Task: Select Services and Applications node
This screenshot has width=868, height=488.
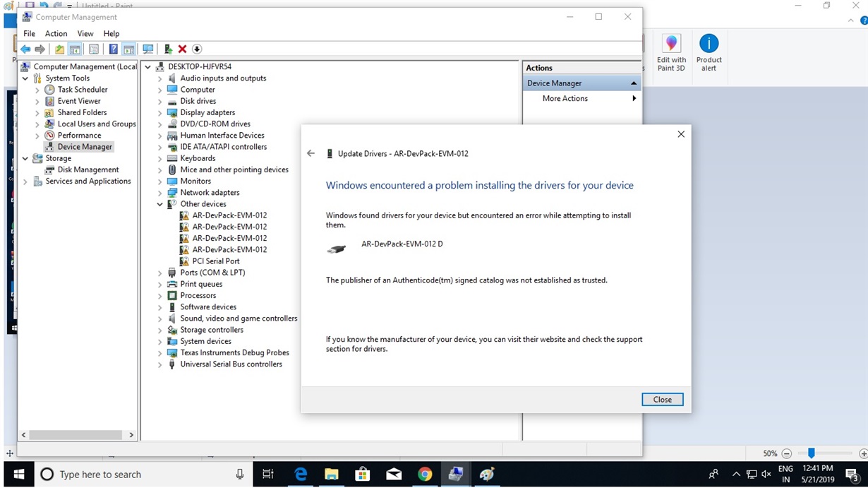Action: point(88,181)
